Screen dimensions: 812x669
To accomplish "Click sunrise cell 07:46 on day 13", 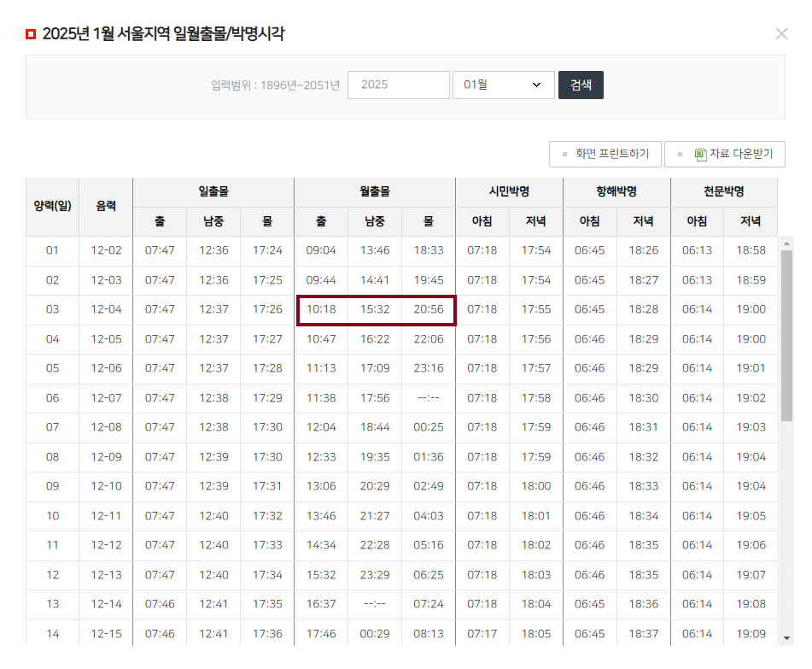I will click(160, 604).
